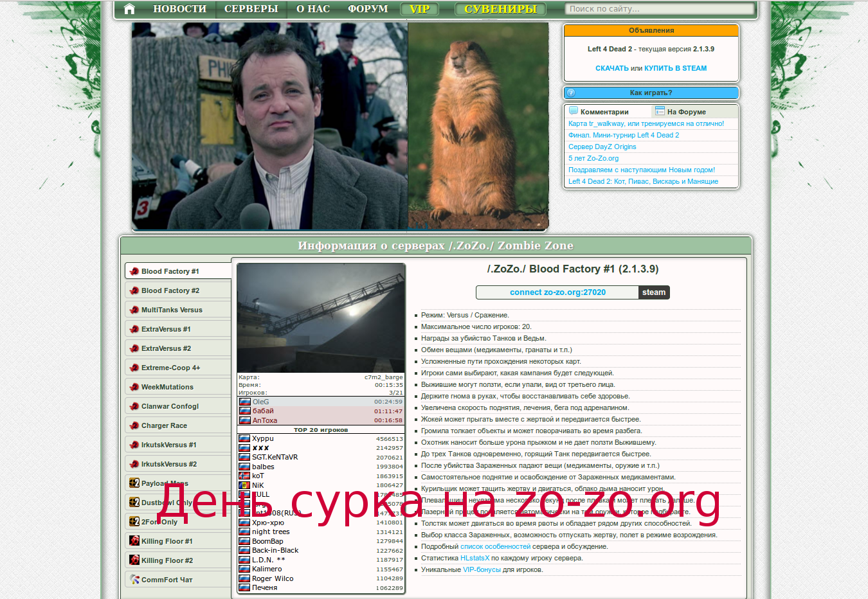
Task: Click the TOP 20 игроков header
Action: pos(321,430)
